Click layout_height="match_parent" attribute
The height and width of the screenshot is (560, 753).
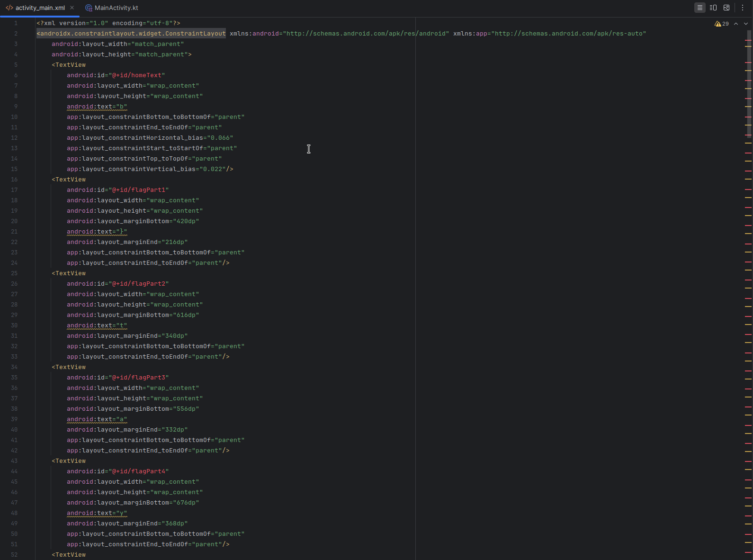coord(122,54)
